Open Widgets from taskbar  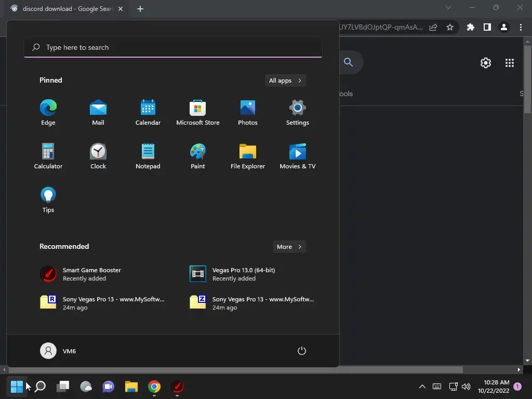click(86, 387)
